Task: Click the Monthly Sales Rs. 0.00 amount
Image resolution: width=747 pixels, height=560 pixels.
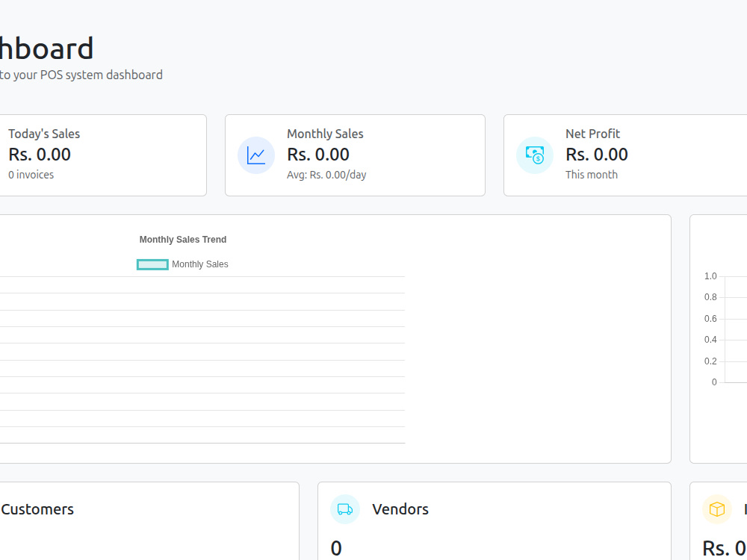Action: 318,155
